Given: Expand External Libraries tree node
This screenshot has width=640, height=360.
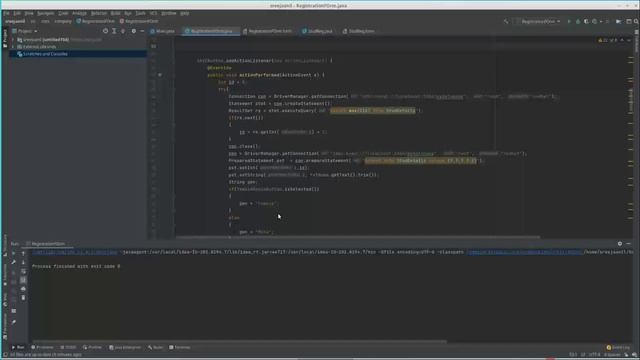Looking at the screenshot, I should 13,47.
